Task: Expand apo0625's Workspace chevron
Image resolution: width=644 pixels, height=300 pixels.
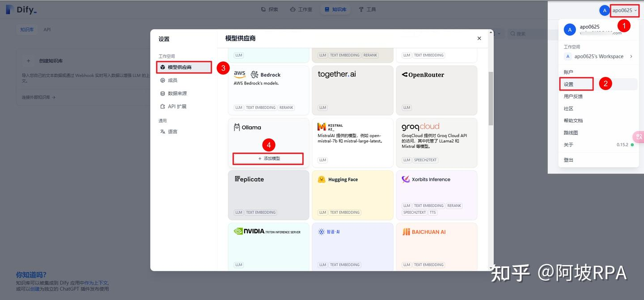Action: [631, 56]
